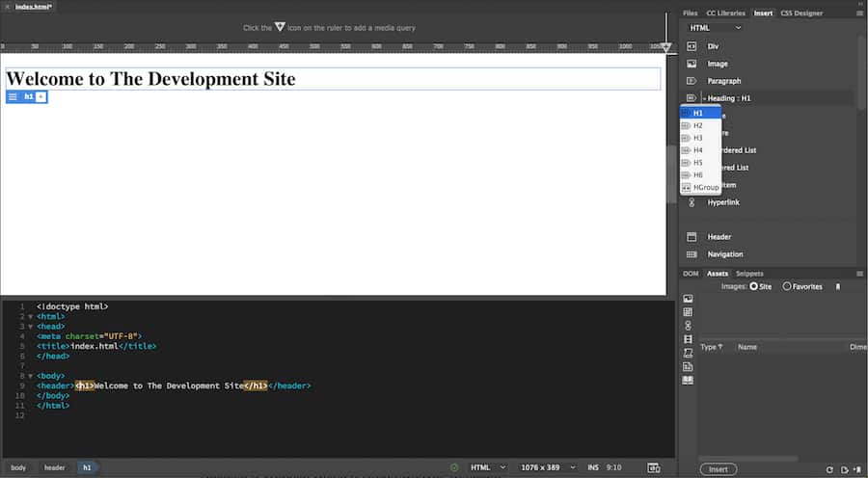Click the green status check icon
The image size is (868, 478).
[x=454, y=467]
